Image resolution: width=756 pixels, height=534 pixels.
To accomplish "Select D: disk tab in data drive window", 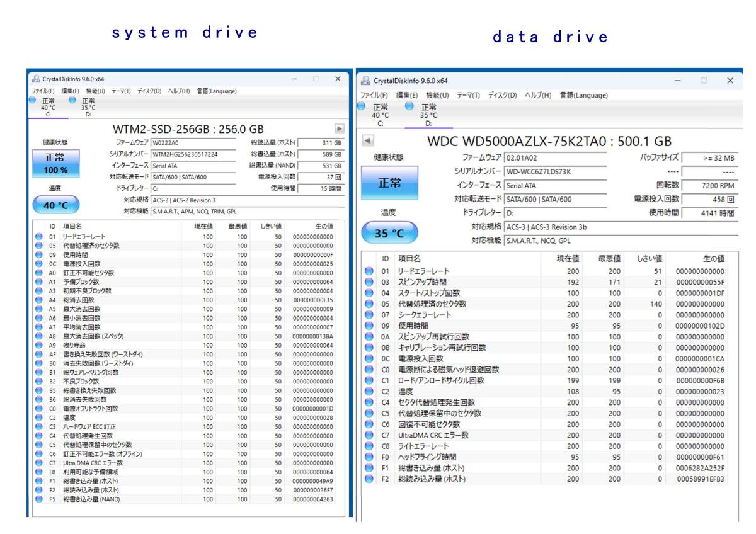I will (x=427, y=115).
